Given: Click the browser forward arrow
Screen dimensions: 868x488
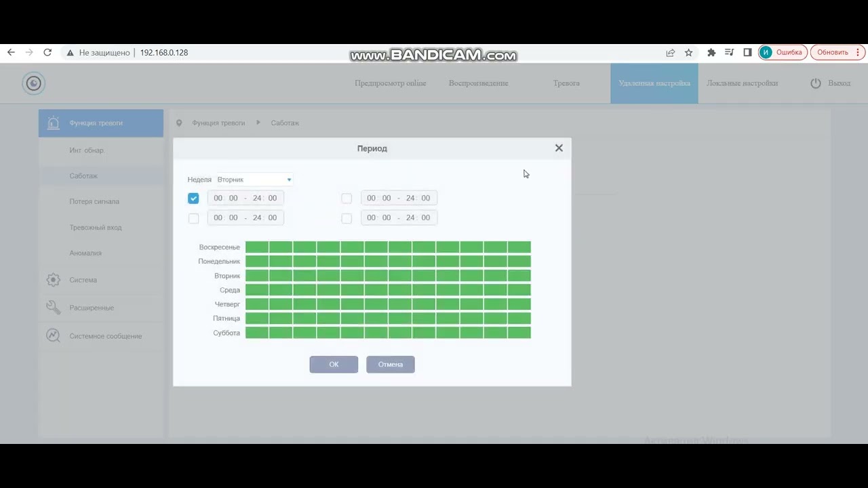Looking at the screenshot, I should pyautogui.click(x=29, y=52).
